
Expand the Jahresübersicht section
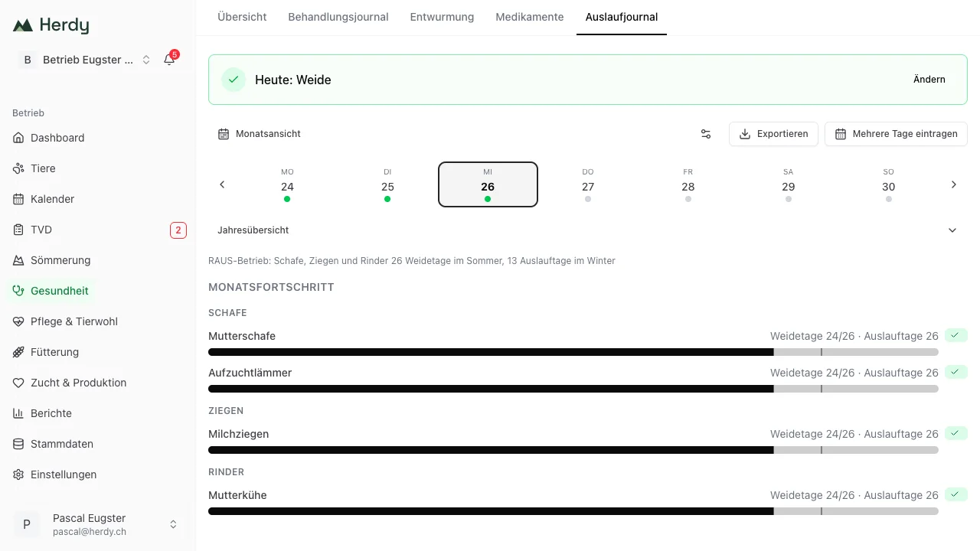[x=588, y=230]
